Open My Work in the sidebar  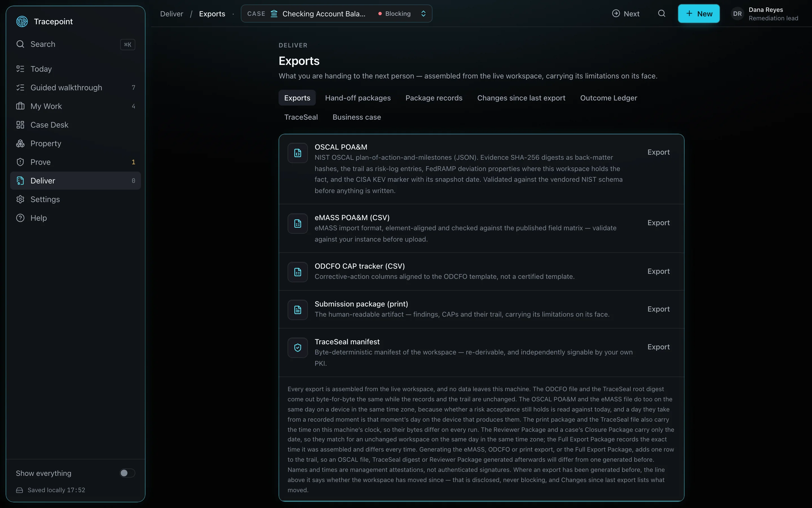click(x=76, y=106)
